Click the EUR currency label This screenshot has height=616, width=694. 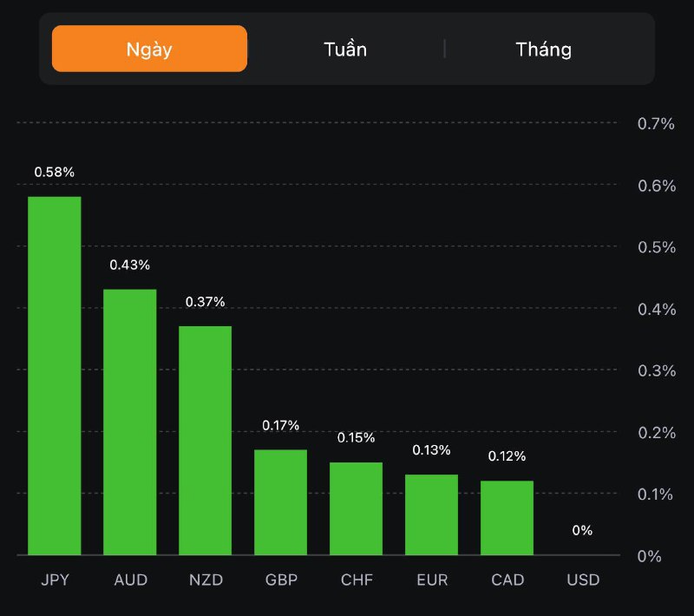pyautogui.click(x=431, y=580)
